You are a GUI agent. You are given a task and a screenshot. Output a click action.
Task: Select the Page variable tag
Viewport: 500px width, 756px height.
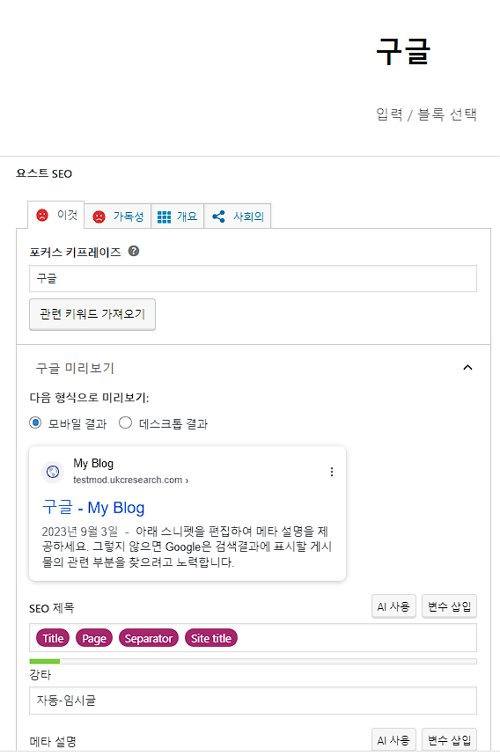click(x=94, y=638)
